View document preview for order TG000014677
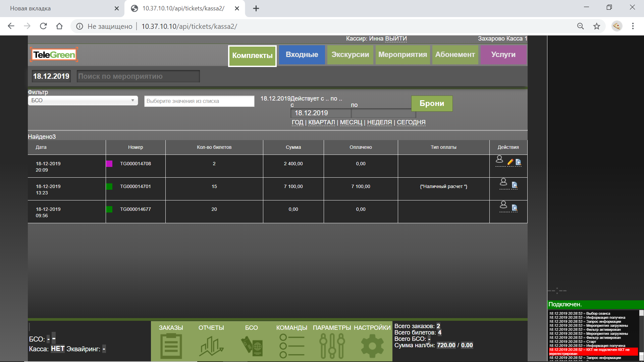The image size is (644, 362). click(515, 208)
